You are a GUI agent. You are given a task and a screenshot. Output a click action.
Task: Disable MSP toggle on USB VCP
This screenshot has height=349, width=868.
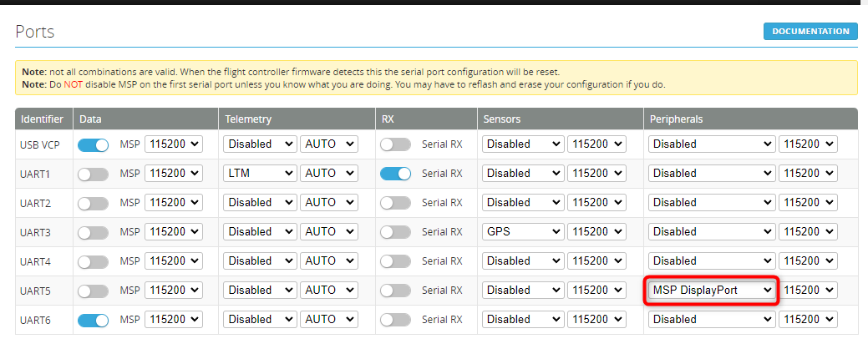tap(93, 144)
